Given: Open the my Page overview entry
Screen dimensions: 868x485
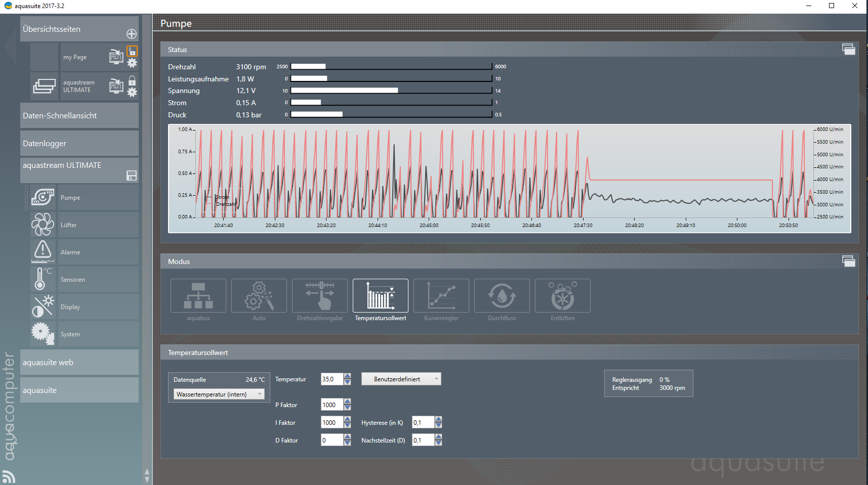Looking at the screenshot, I should click(x=75, y=57).
